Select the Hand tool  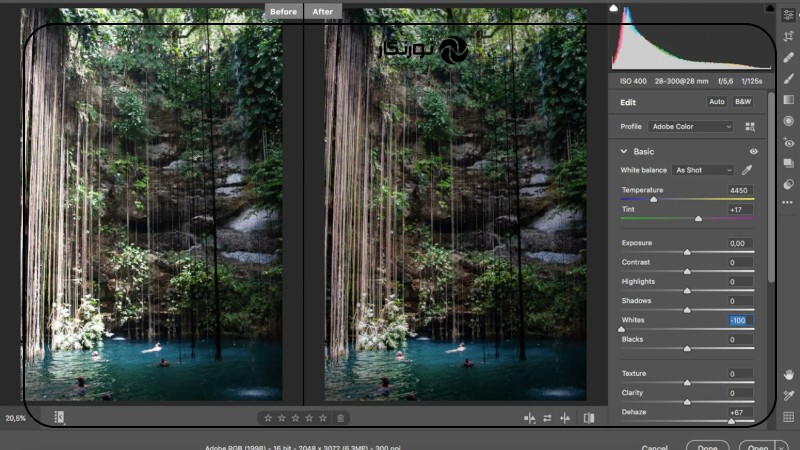(788, 374)
